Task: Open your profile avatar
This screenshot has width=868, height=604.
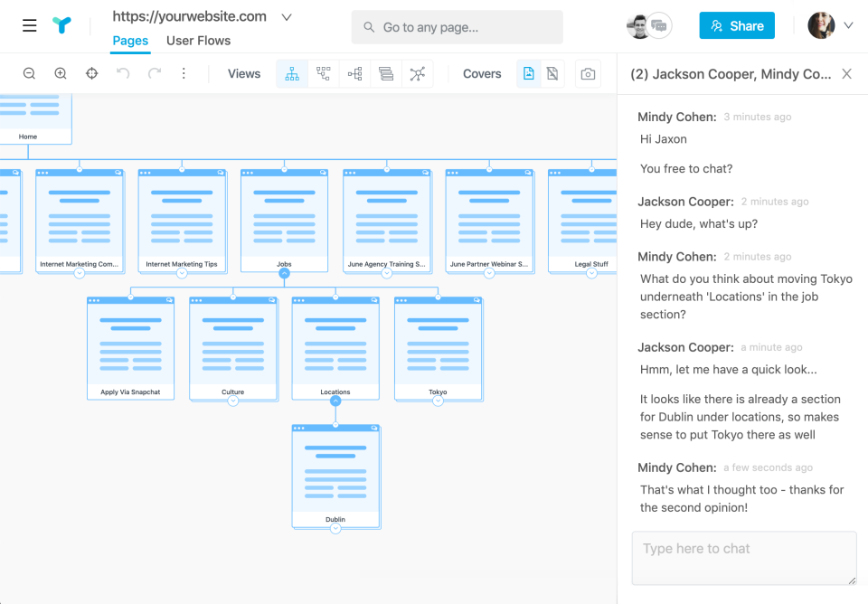Action: (821, 25)
